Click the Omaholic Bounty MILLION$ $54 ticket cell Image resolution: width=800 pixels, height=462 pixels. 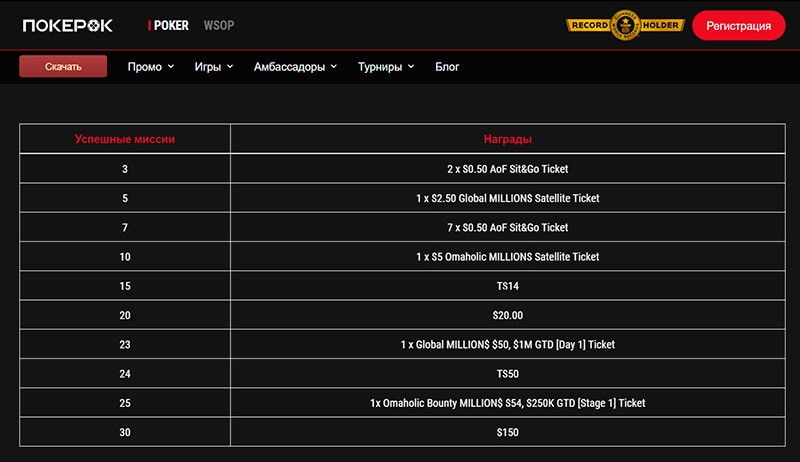(507, 403)
